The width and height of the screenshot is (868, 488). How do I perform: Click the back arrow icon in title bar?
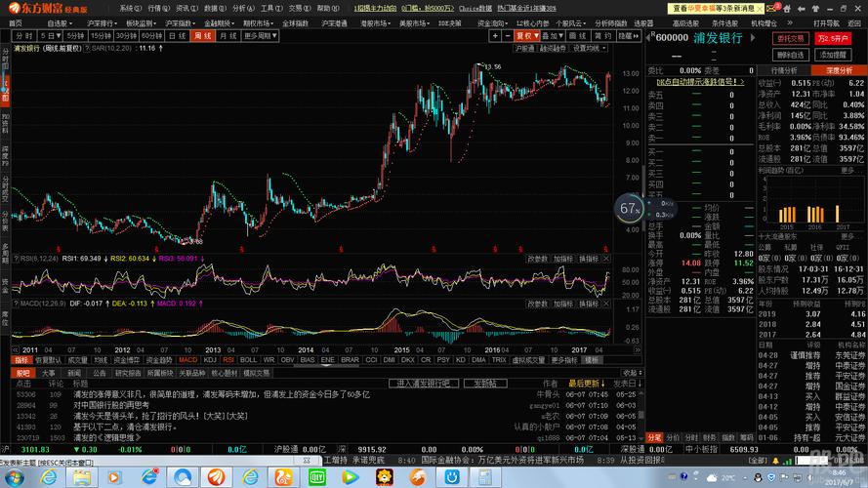(x=801, y=9)
